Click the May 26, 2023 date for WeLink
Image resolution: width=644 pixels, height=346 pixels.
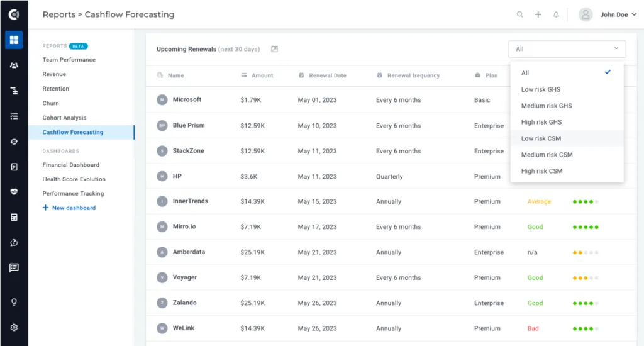tap(317, 328)
